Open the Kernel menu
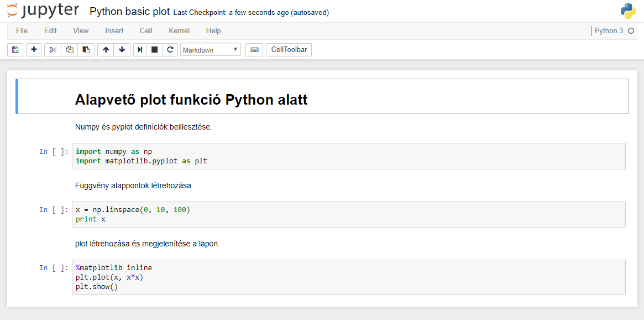This screenshot has width=644, height=320. tap(179, 31)
